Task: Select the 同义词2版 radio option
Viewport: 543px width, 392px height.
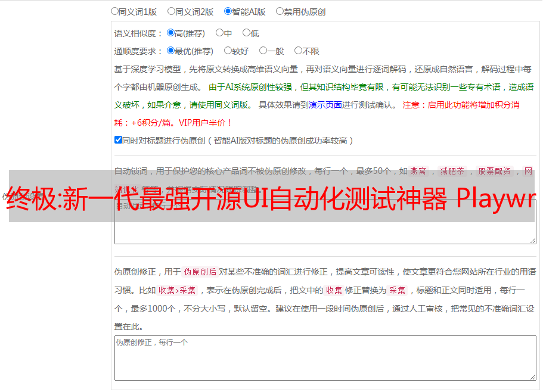Action: pos(171,11)
